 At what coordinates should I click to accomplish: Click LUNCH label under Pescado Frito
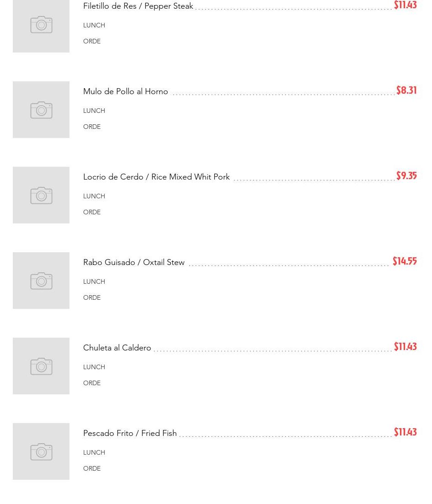(x=94, y=452)
